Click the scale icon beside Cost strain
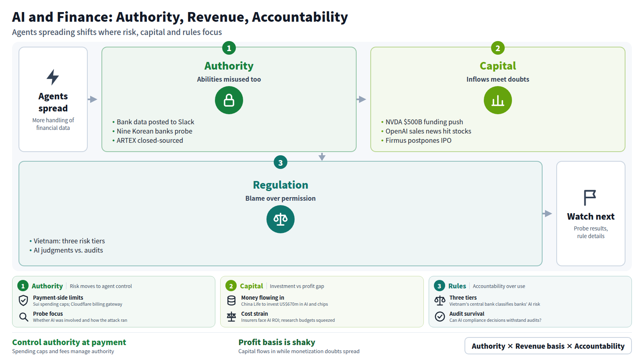 point(231,317)
